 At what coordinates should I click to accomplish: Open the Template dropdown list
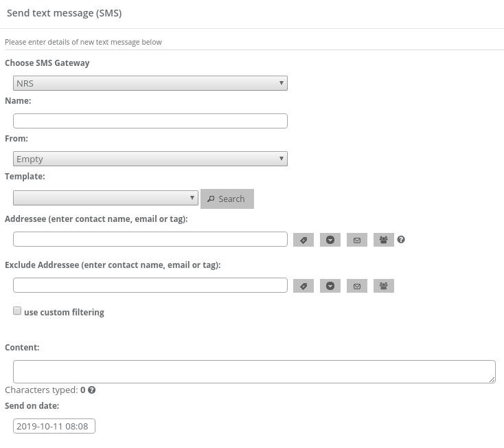coord(106,198)
